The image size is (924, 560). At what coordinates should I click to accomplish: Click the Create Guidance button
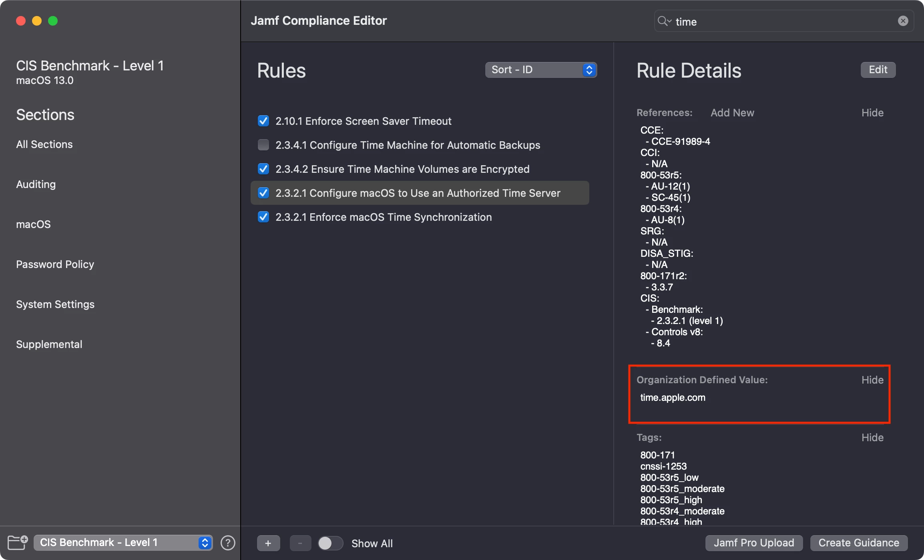pos(859,543)
